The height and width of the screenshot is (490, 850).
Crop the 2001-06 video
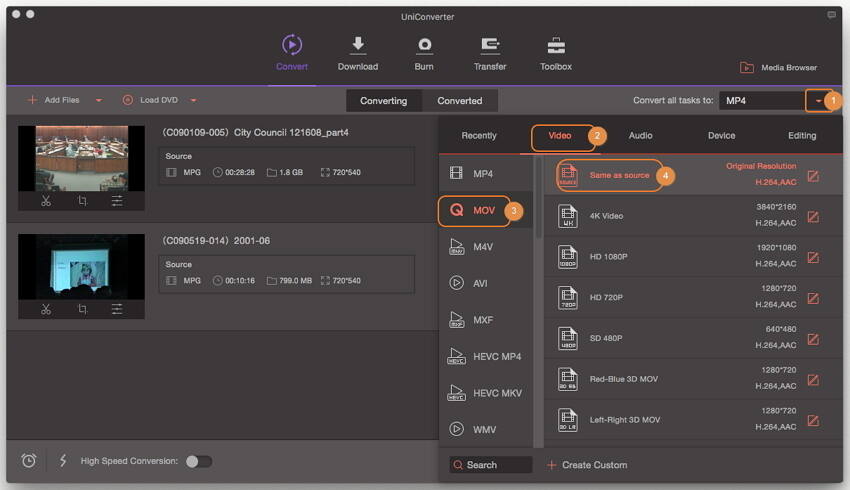tap(82, 310)
